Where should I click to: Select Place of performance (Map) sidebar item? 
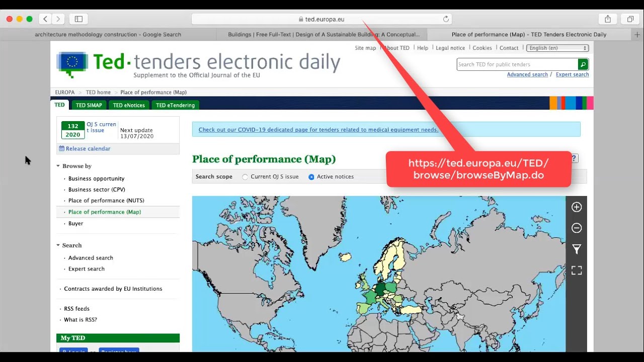click(105, 212)
